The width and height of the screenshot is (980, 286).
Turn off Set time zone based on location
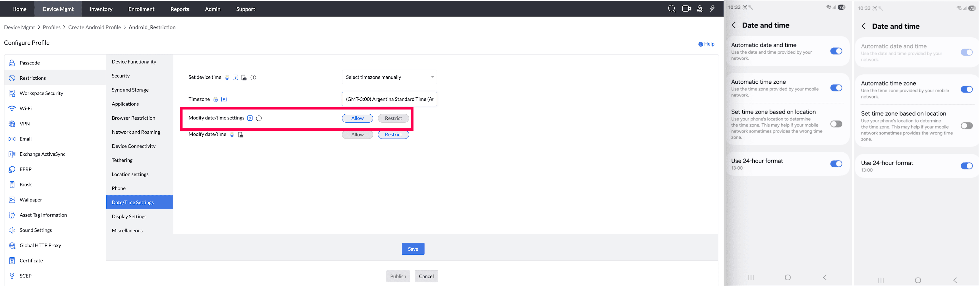click(x=836, y=124)
